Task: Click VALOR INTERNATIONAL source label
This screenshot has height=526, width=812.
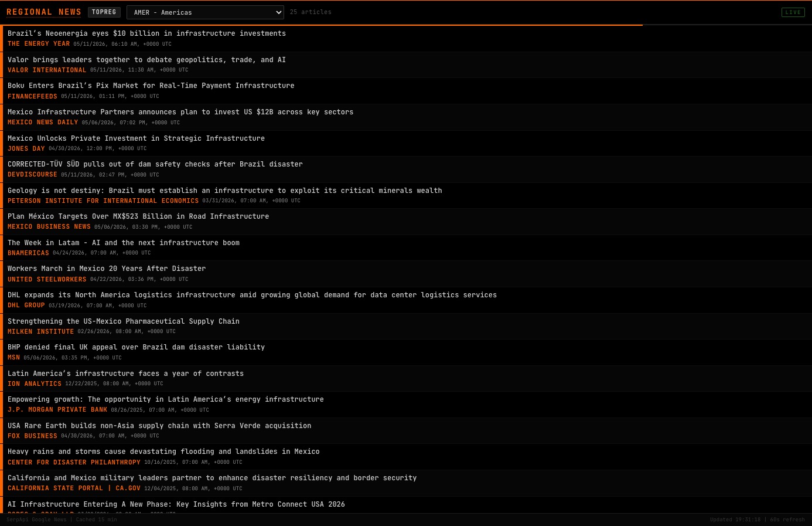Action: pos(47,70)
